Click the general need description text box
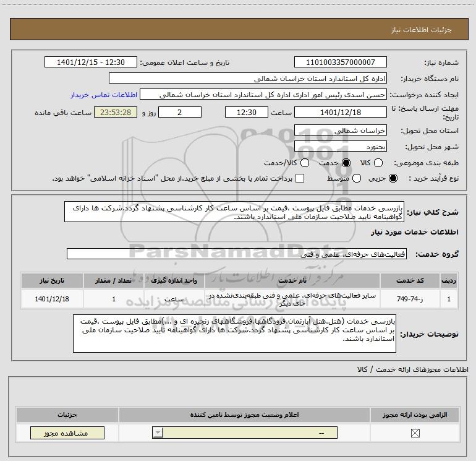Viewport: 476px width, 461px height. pos(234,212)
